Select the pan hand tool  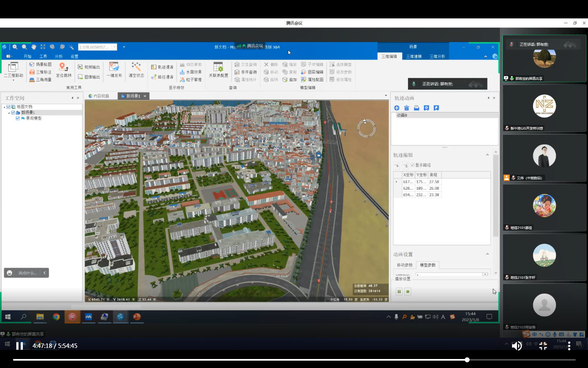pos(34,47)
